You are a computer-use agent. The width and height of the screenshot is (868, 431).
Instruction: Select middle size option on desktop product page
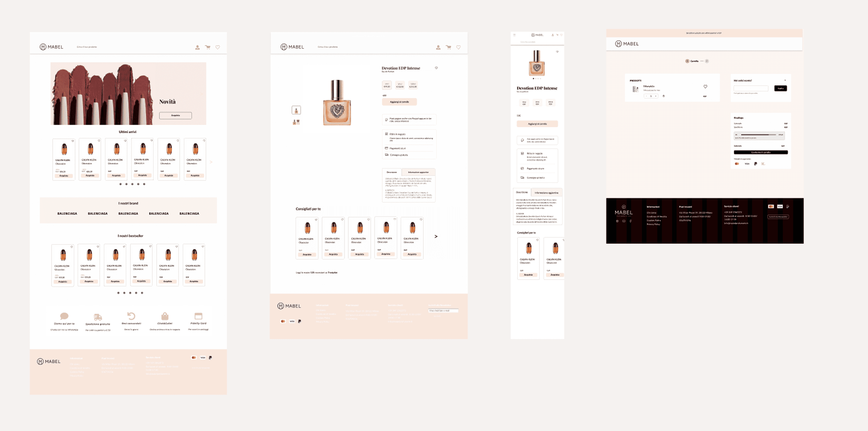coord(400,85)
